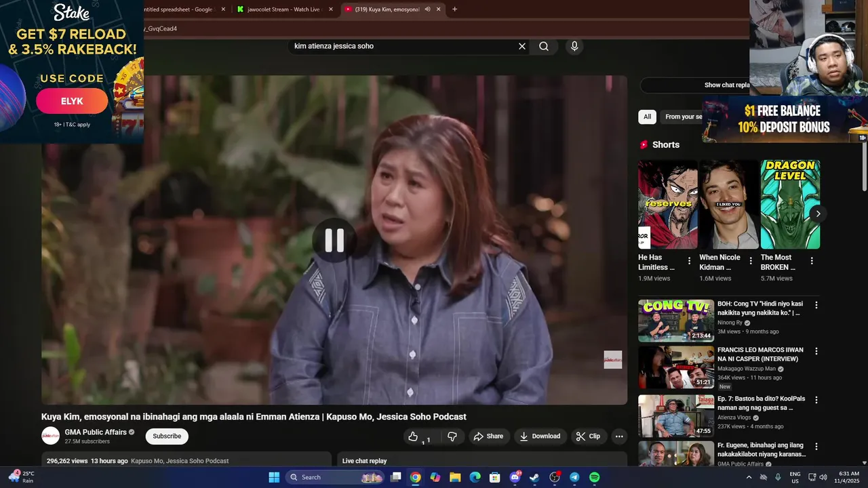Viewport: 868px width, 488px height.
Task: Open GMA Public Affairs channel name link
Action: 96,432
